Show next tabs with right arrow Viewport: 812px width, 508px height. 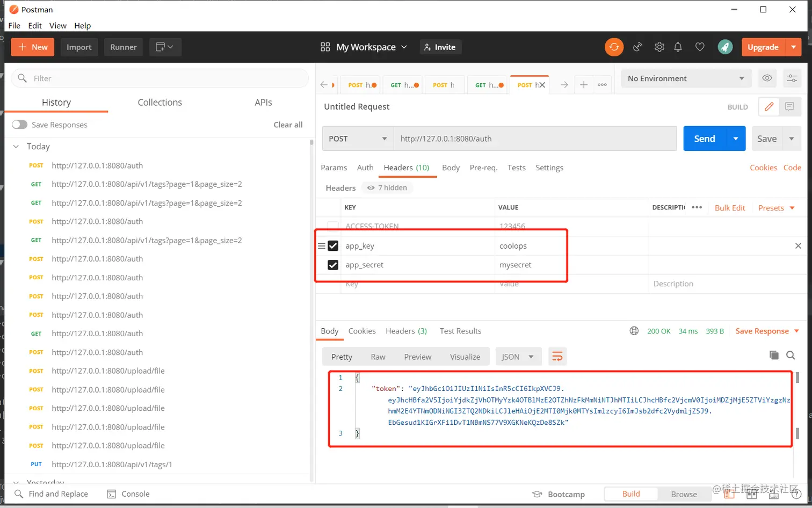564,85
